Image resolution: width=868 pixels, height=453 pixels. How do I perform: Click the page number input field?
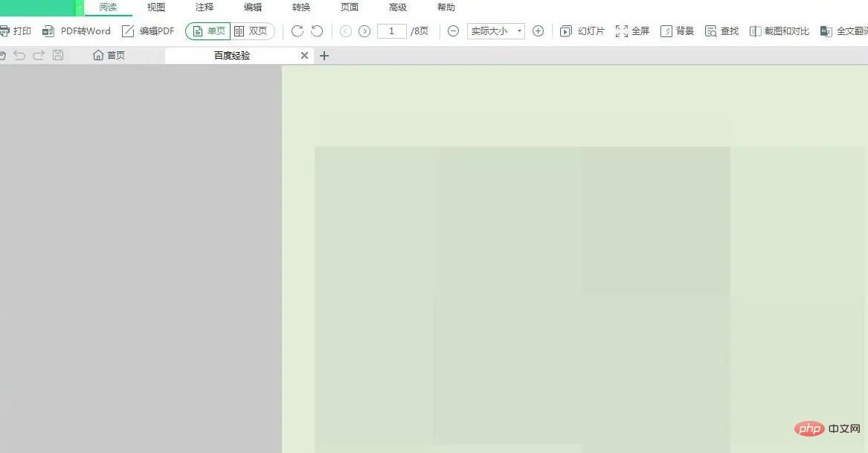392,31
